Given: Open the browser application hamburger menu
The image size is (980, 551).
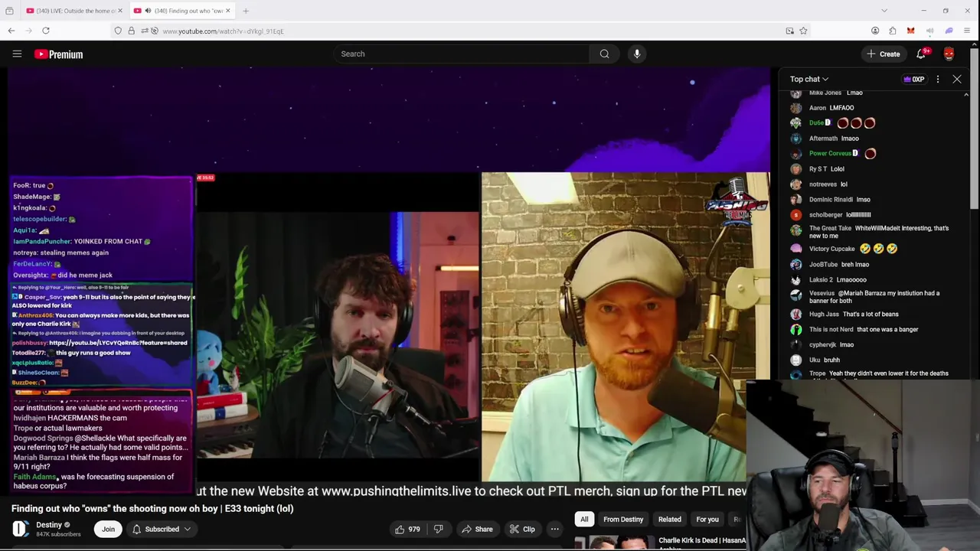Looking at the screenshot, I should (x=967, y=31).
